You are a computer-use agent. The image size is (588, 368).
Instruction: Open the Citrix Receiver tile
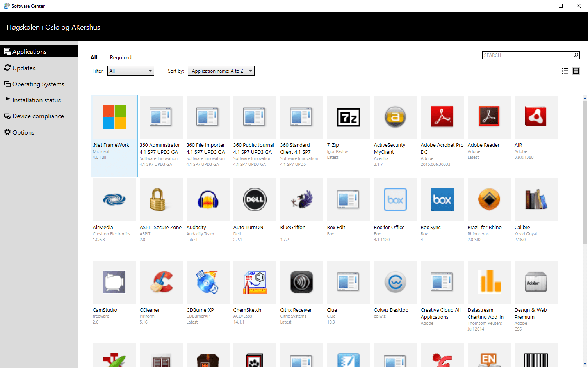point(301,282)
